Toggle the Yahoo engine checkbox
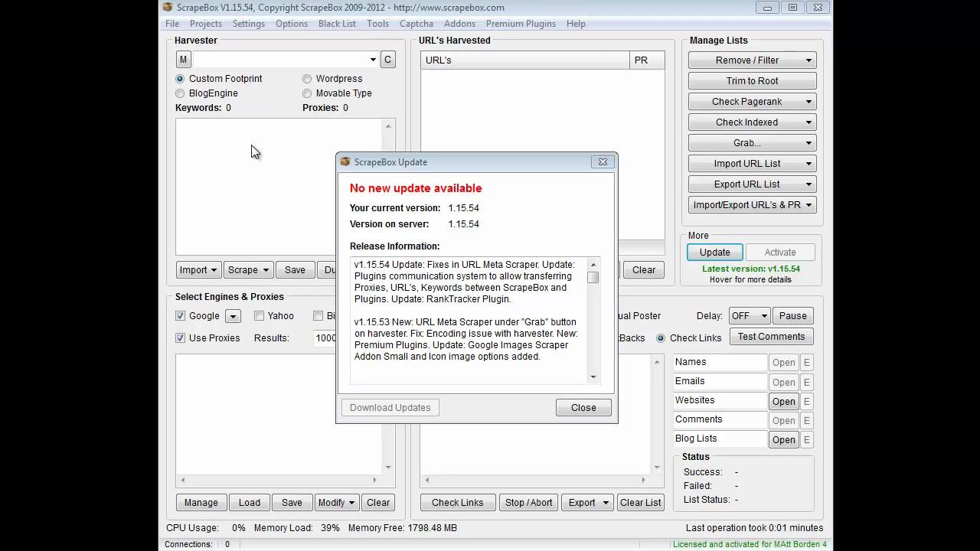This screenshot has width=980, height=551. point(259,316)
